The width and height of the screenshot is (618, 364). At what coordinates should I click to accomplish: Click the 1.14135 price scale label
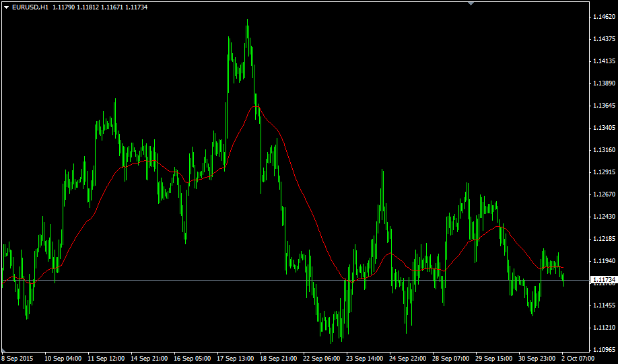(604, 61)
